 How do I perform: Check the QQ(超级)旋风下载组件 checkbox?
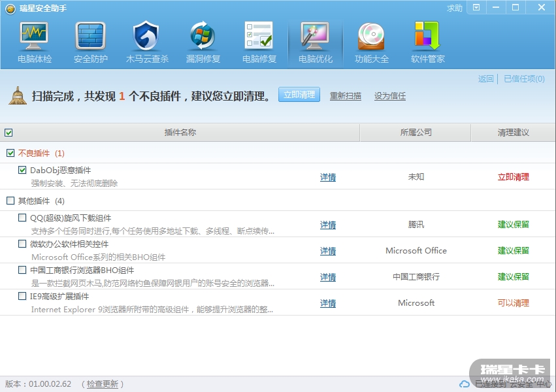(x=23, y=218)
